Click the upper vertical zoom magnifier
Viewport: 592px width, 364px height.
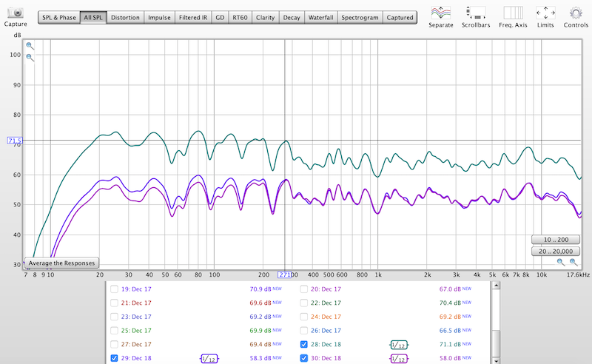pyautogui.click(x=30, y=46)
